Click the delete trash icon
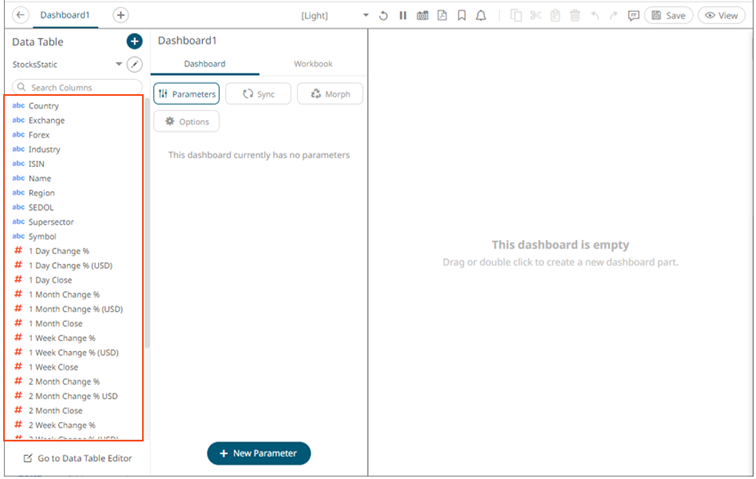This screenshot has height=479, width=756. tap(575, 15)
